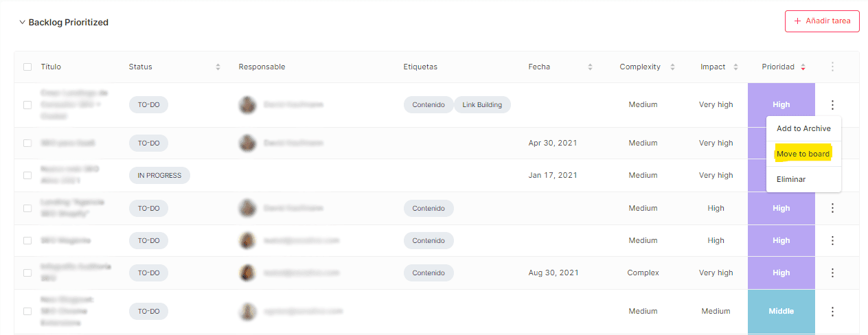Open the column options dots in the table header
868x335 pixels.
click(832, 67)
